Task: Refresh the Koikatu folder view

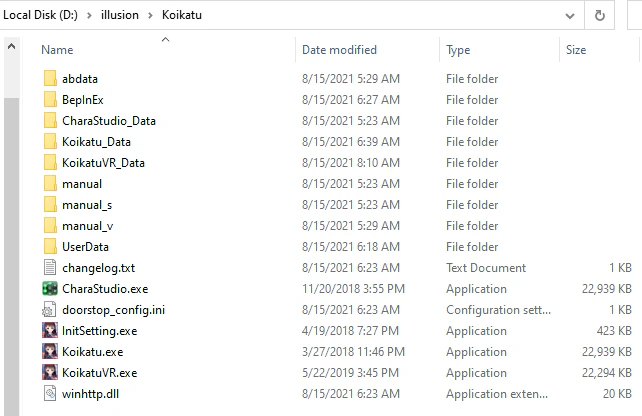Action: pos(599,16)
